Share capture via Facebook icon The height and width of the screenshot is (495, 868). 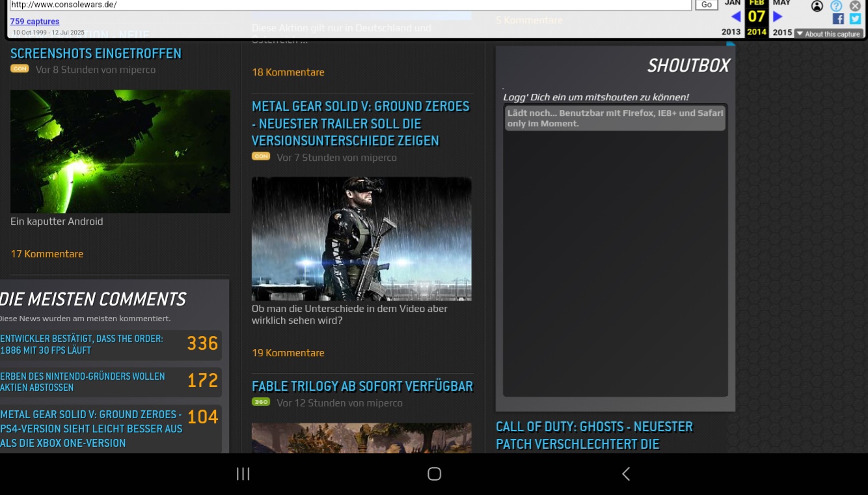tap(838, 20)
